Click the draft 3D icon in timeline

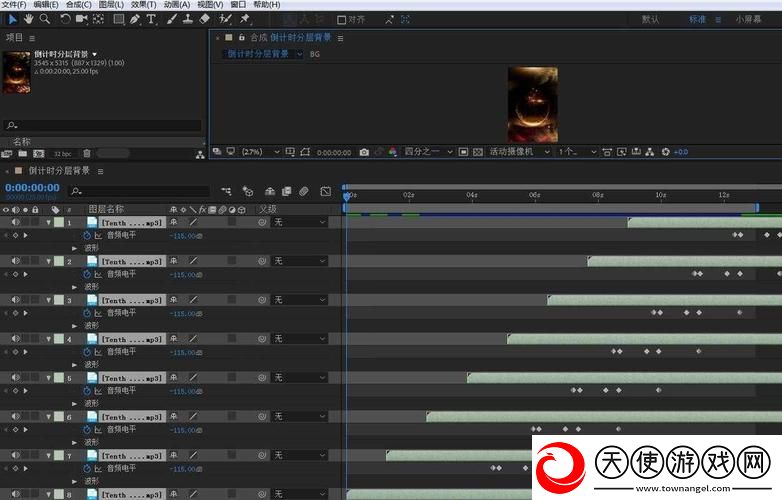pyautogui.click(x=247, y=191)
